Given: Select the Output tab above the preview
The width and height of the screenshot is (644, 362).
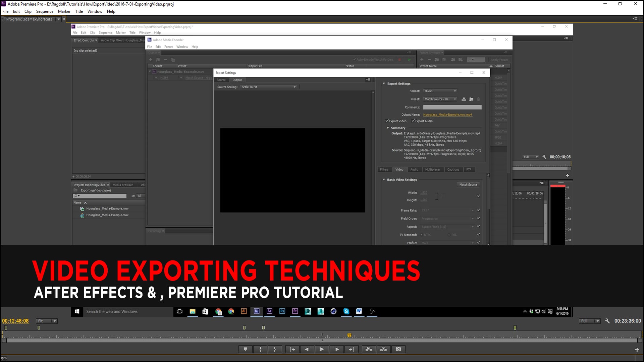Looking at the screenshot, I should pos(237,80).
